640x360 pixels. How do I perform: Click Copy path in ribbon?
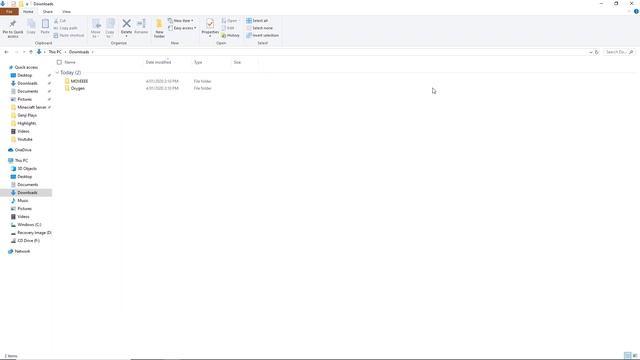pos(66,28)
